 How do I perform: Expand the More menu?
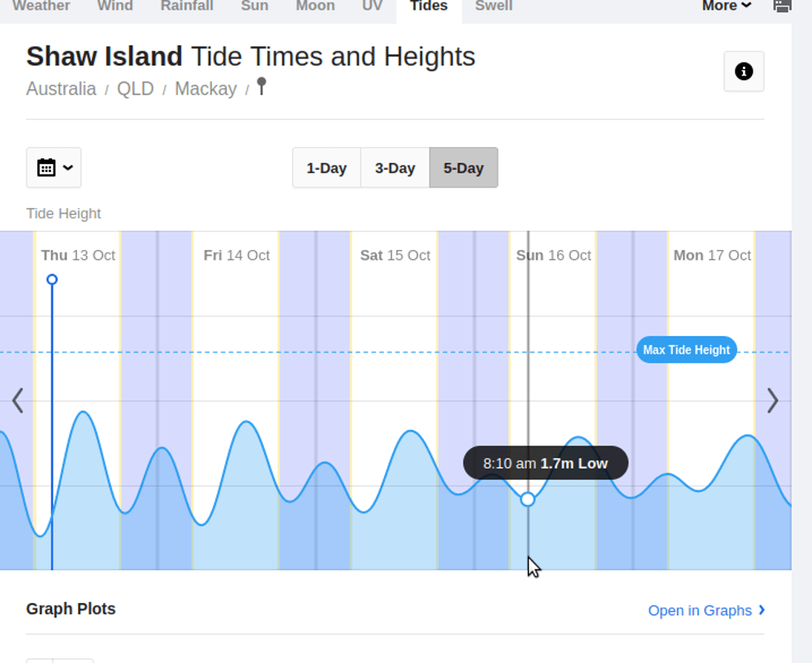726,6
